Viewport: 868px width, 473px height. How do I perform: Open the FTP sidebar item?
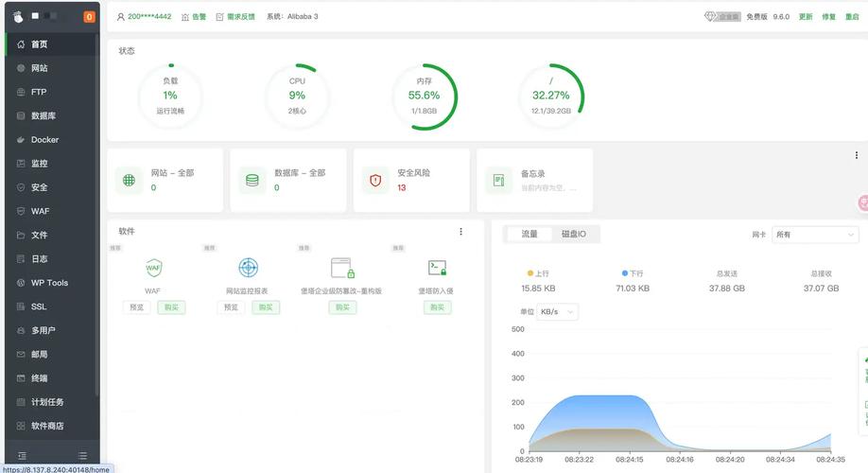(51, 92)
